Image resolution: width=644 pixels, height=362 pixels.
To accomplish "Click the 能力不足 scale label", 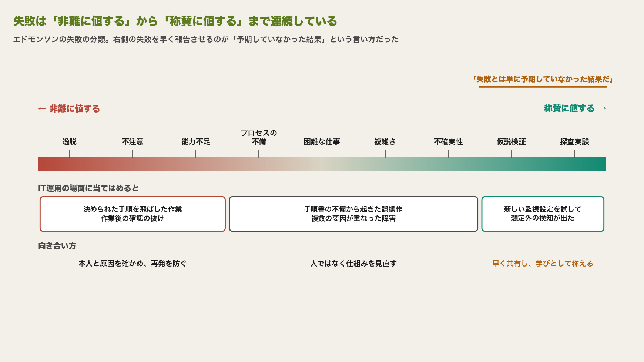I will coord(196,141).
